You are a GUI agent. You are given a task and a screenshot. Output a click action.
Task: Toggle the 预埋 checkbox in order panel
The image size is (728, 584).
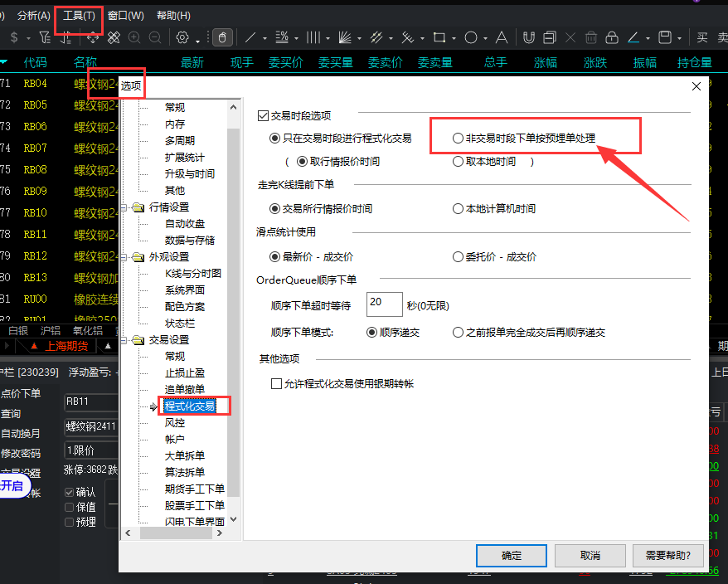click(x=69, y=523)
